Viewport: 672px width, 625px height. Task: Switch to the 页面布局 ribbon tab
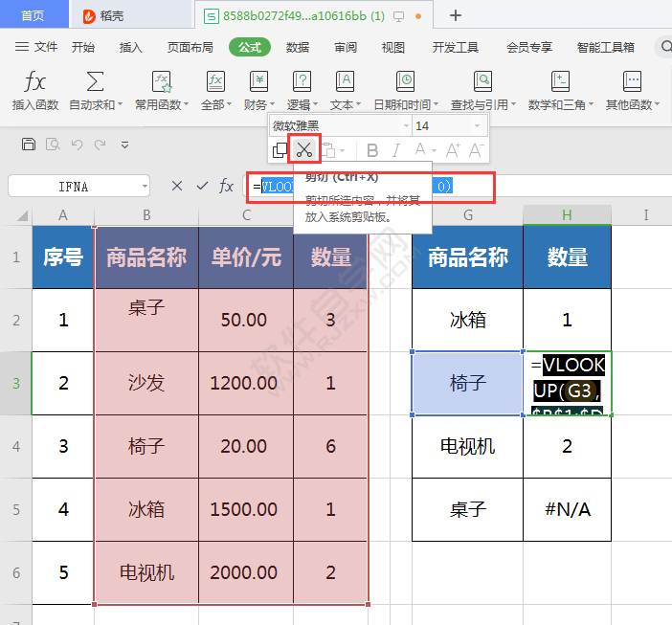tap(190, 47)
